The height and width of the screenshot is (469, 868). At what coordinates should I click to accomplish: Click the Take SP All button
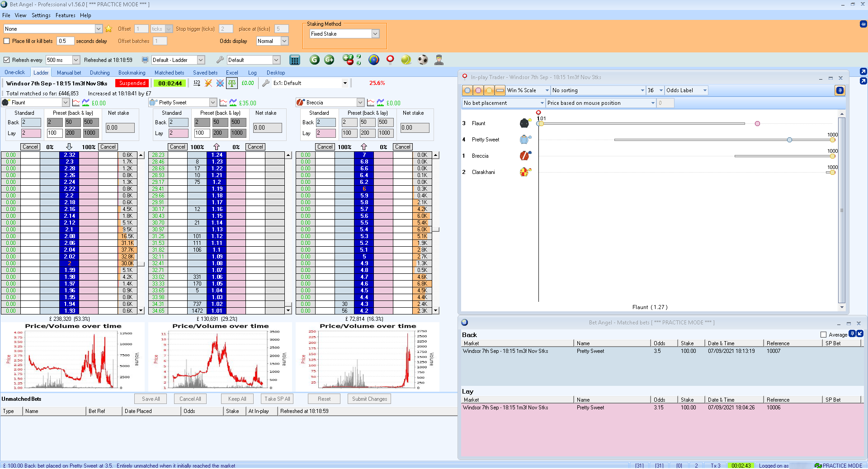pos(277,399)
